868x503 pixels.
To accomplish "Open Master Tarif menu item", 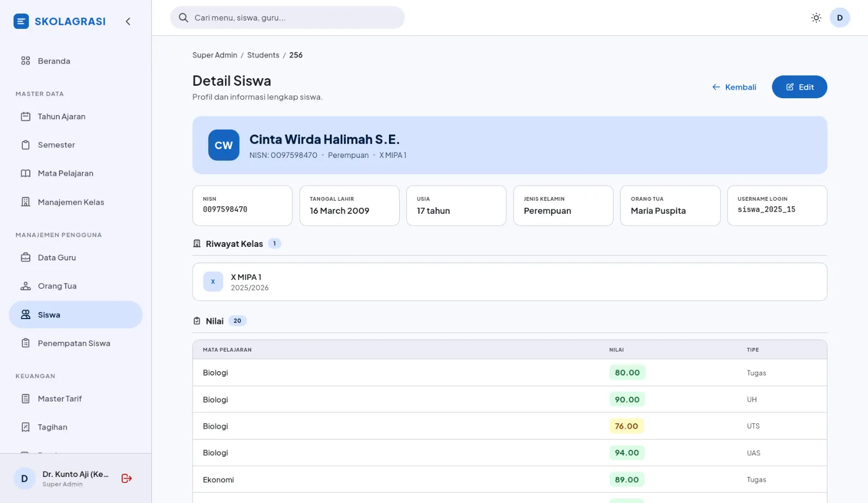I will 75,399.
